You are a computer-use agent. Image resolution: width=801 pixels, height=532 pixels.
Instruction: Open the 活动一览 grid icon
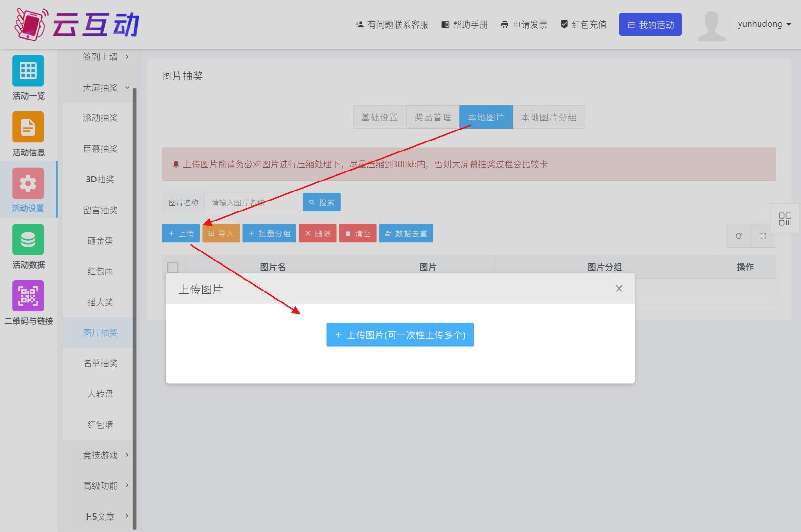click(28, 71)
